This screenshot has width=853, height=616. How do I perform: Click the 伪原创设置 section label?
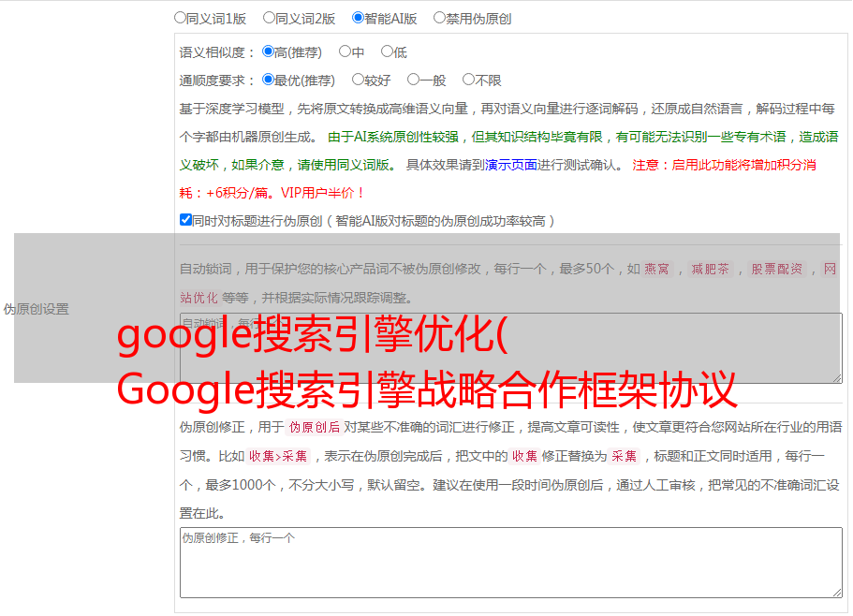pyautogui.click(x=37, y=309)
